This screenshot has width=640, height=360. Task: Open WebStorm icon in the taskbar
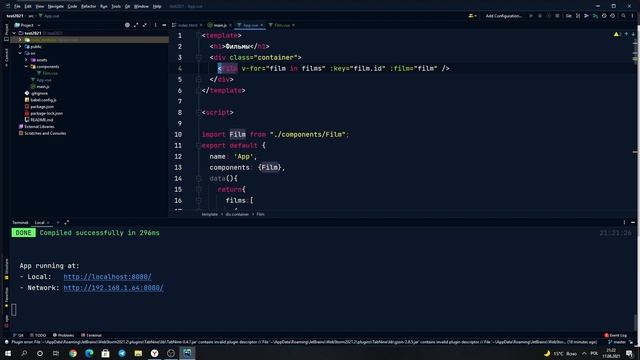pos(187,353)
